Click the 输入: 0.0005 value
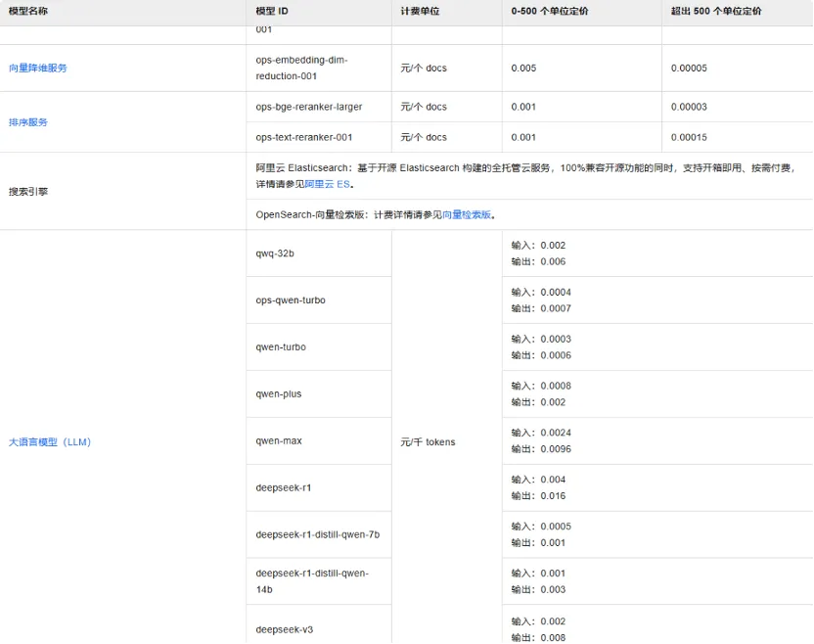This screenshot has height=644, width=814. click(x=541, y=527)
